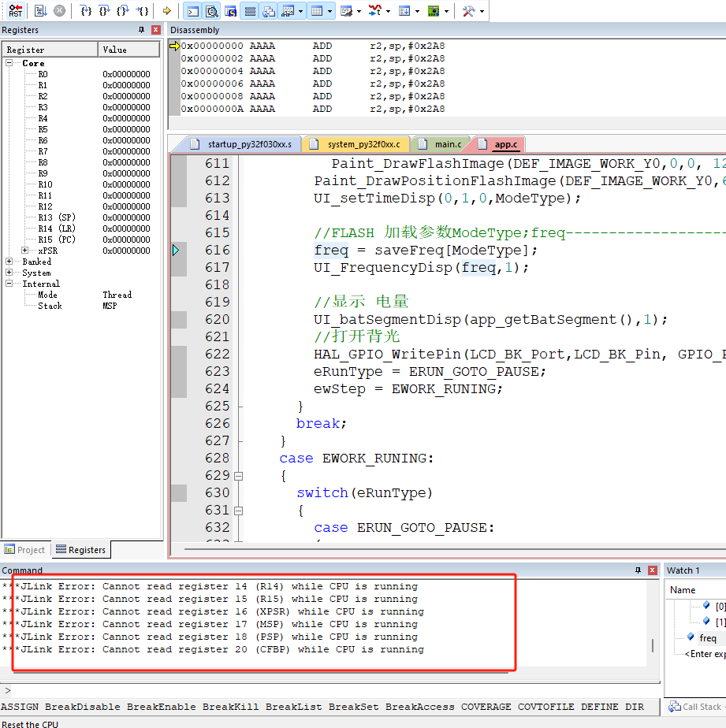The height and width of the screenshot is (728, 726).
Task: Open the Serial windows toolbar icon
Action: [346, 11]
